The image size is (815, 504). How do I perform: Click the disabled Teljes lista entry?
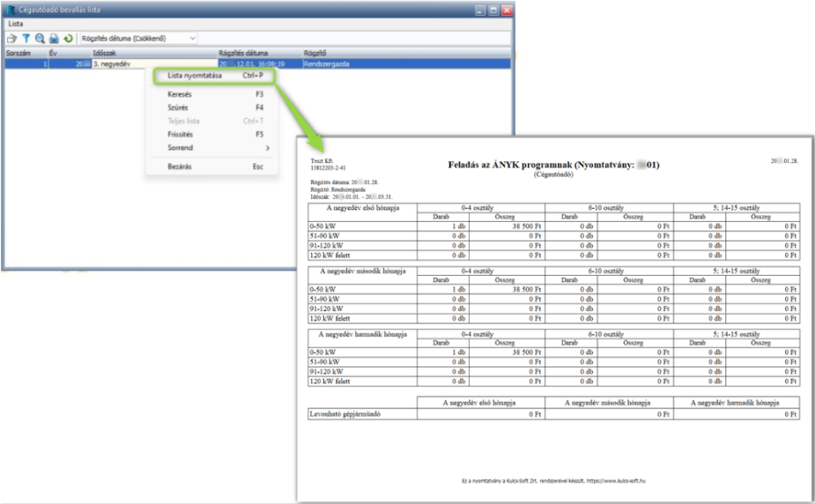pos(183,121)
